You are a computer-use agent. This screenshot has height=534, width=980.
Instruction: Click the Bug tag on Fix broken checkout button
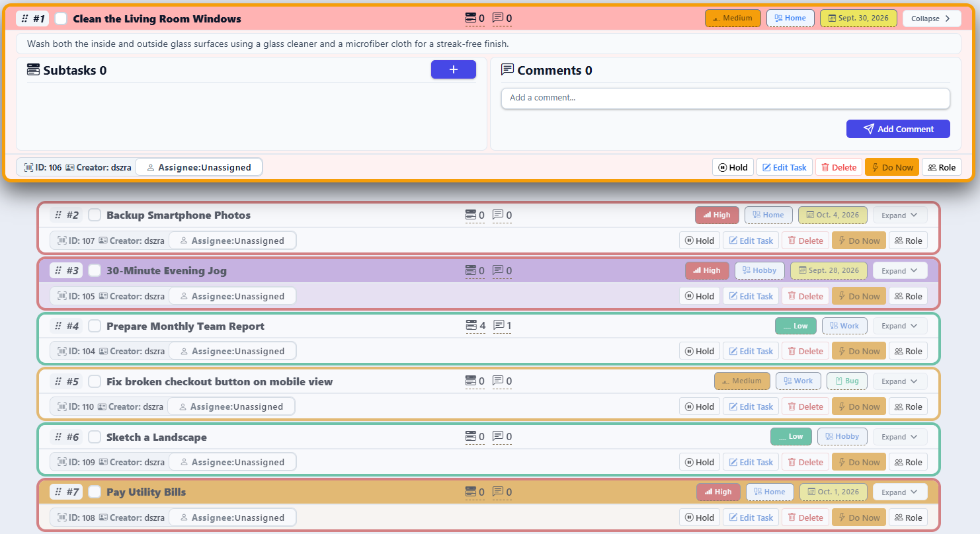[x=847, y=381]
